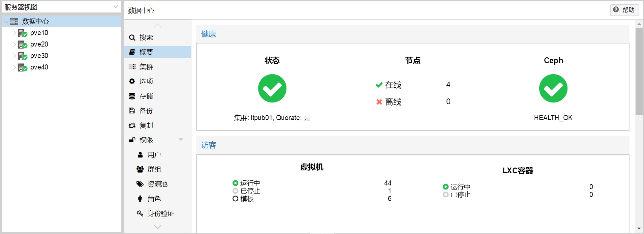Click the 备份 floppy disk icon

(x=132, y=111)
